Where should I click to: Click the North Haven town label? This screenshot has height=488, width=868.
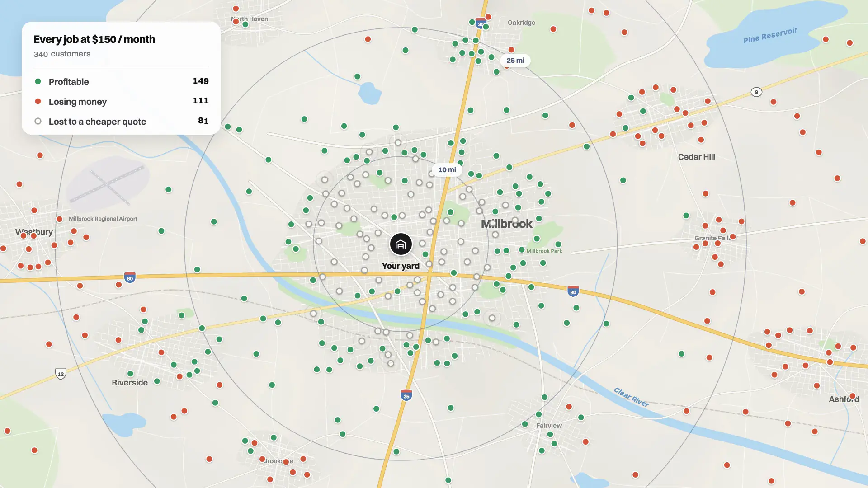pos(250,19)
